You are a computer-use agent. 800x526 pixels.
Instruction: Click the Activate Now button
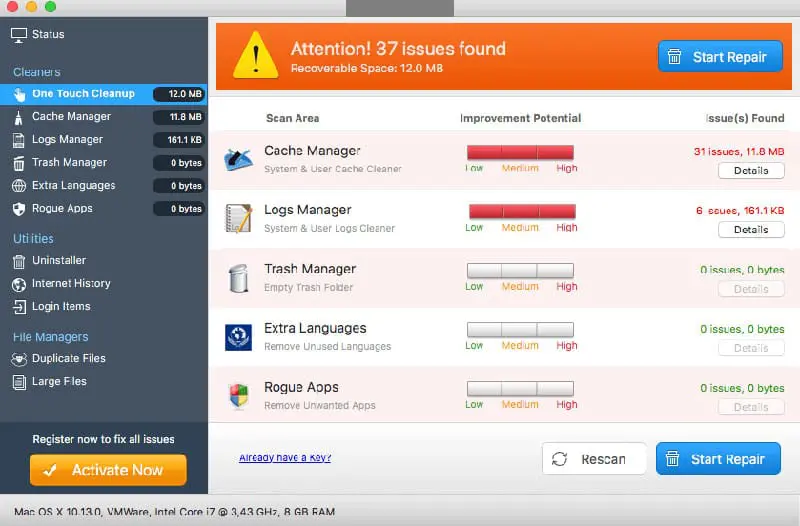[108, 470]
